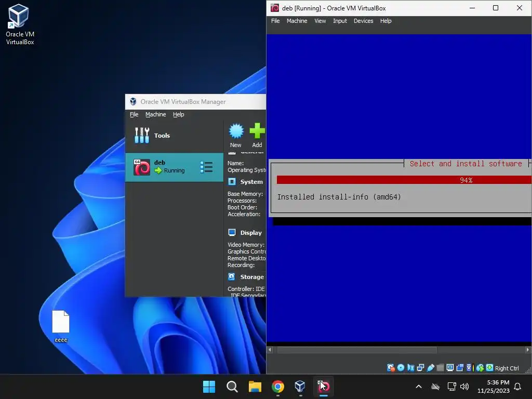Click the network icon in system tray
This screenshot has height=399, width=532.
tap(451, 387)
